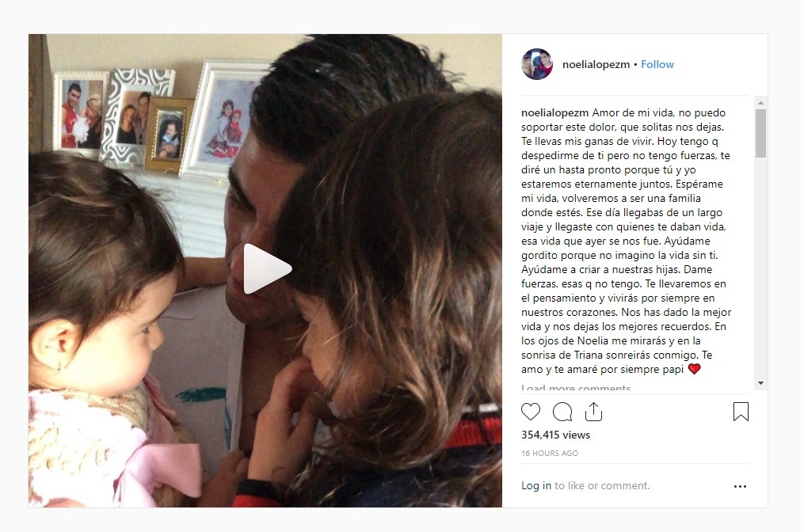The width and height of the screenshot is (804, 532).
Task: Share the post using the share icon
Action: coord(593,412)
